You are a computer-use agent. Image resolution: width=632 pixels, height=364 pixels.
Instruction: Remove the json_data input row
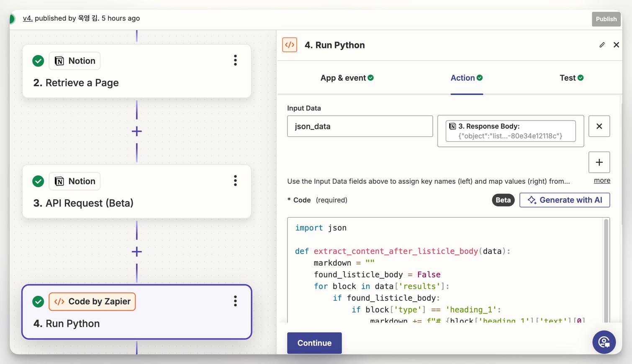(599, 126)
